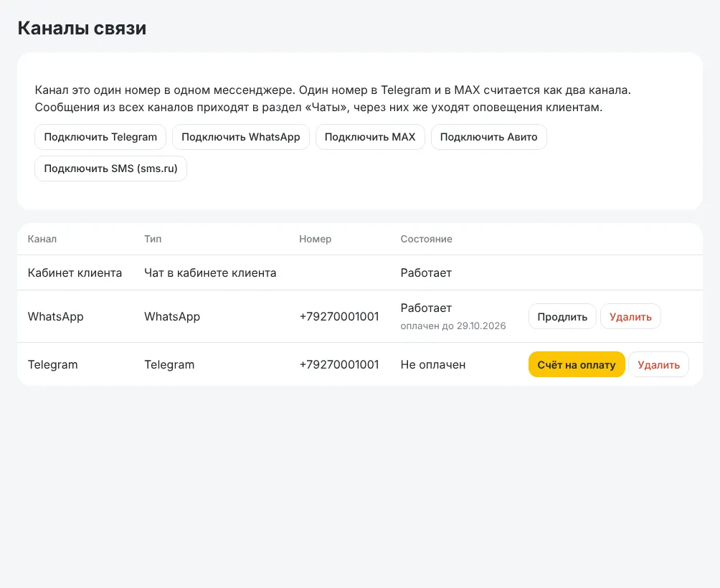Open Подключить Авито connection
The height and width of the screenshot is (588, 720).
488,137
